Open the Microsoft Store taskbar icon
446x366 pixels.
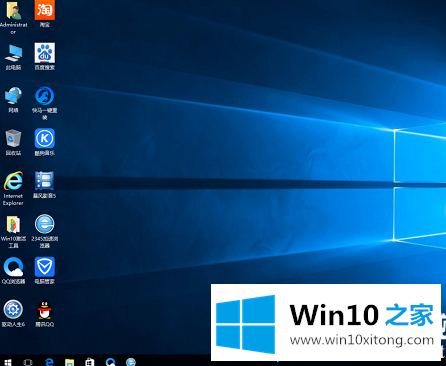(90, 362)
